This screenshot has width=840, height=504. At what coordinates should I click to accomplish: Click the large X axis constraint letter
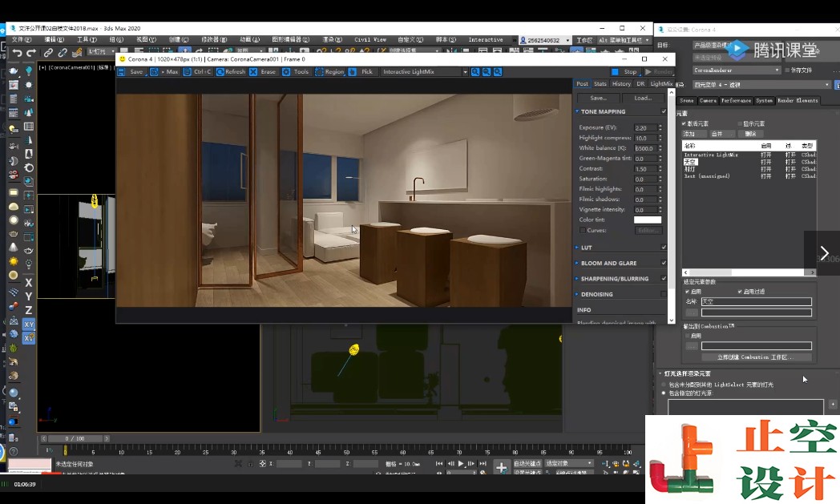[29, 282]
